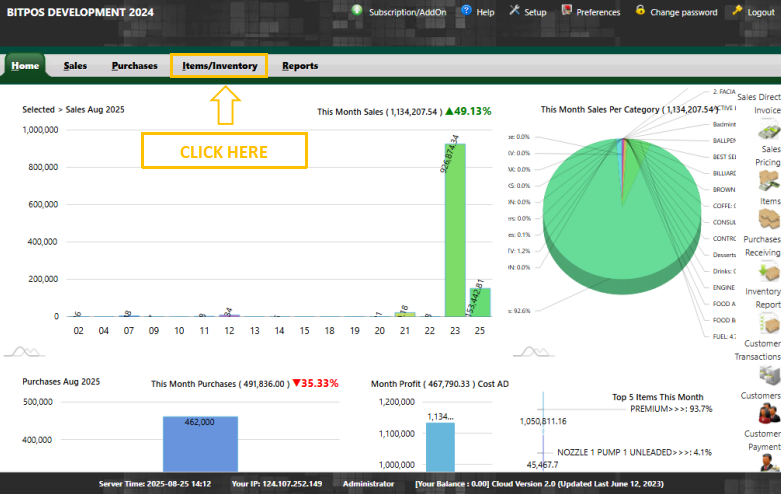
Task: Switch to the Items/Inventory tab
Action: (x=219, y=66)
